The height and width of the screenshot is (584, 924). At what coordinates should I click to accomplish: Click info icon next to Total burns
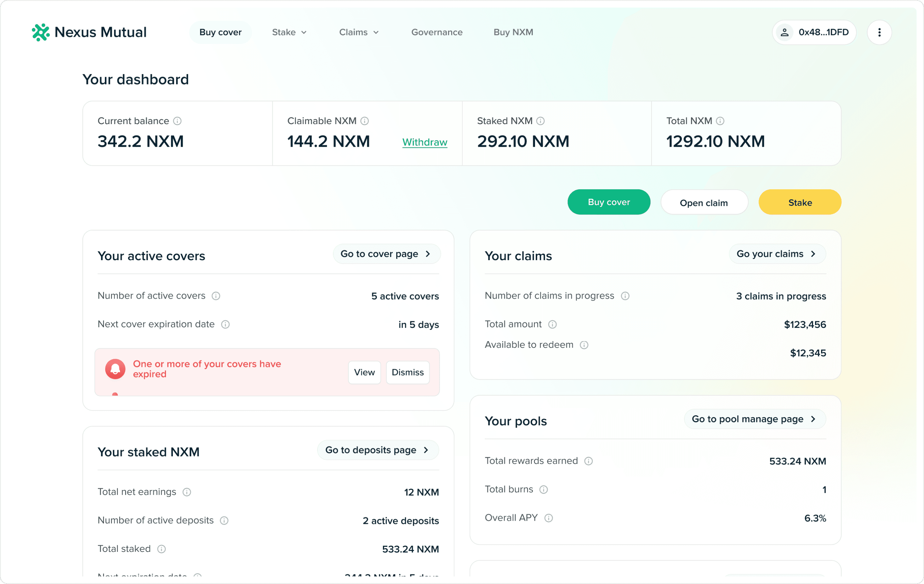[x=543, y=489]
